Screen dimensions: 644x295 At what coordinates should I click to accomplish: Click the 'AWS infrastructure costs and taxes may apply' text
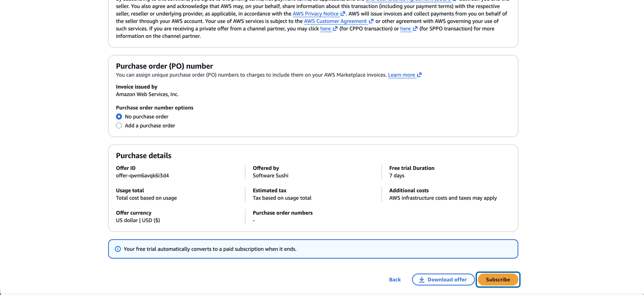pos(443,198)
